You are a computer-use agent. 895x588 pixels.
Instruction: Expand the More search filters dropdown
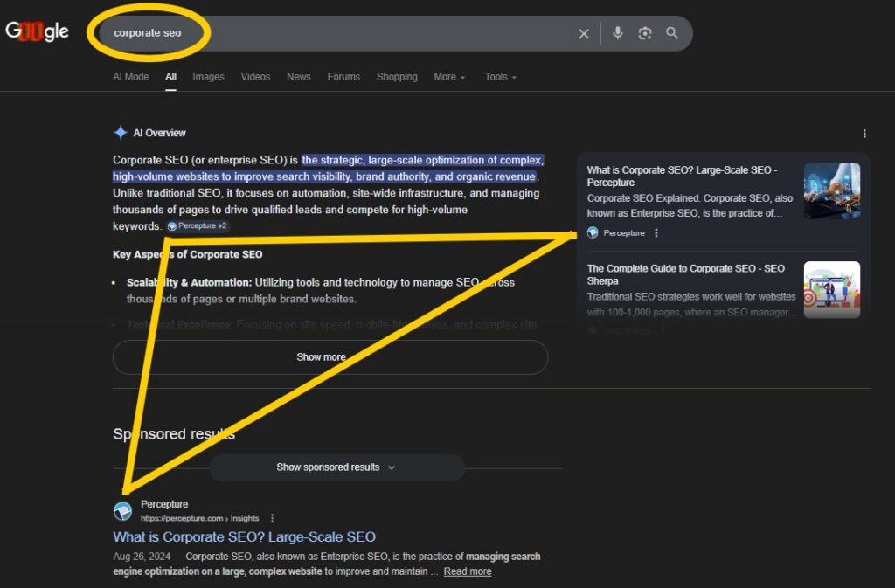point(449,77)
